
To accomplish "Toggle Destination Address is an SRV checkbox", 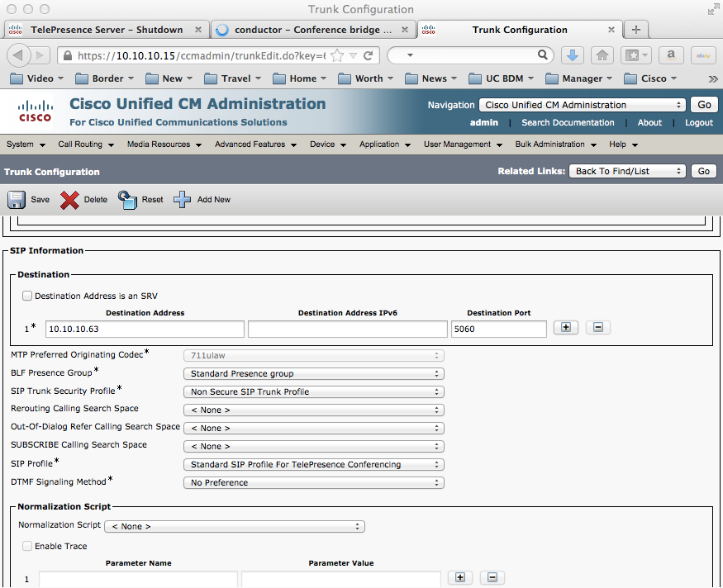I will pos(27,296).
